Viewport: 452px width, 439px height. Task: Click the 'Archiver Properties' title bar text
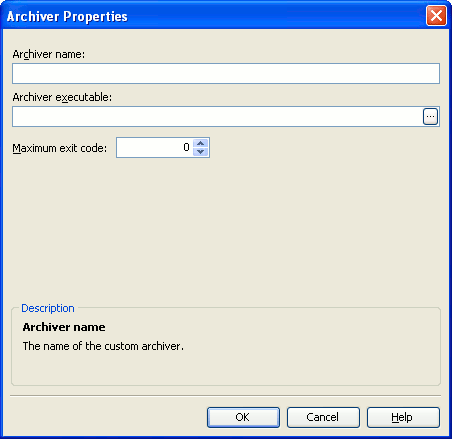[x=67, y=16]
